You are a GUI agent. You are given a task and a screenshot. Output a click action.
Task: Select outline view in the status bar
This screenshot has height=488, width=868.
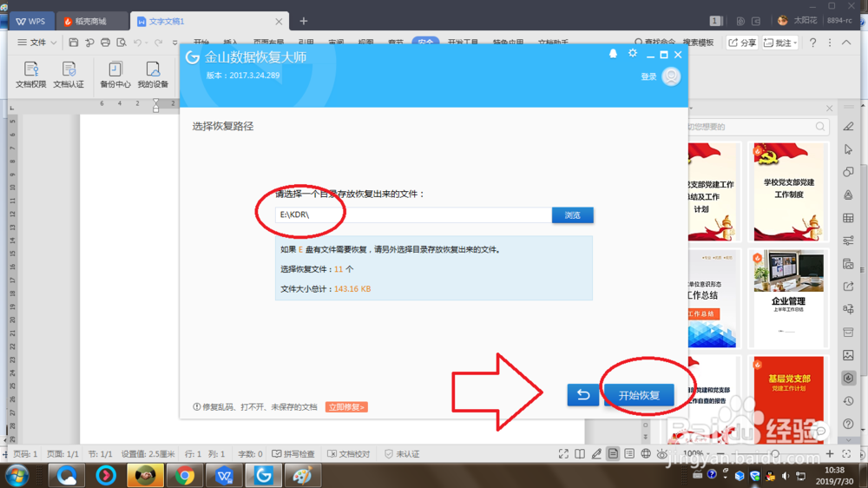(629, 453)
